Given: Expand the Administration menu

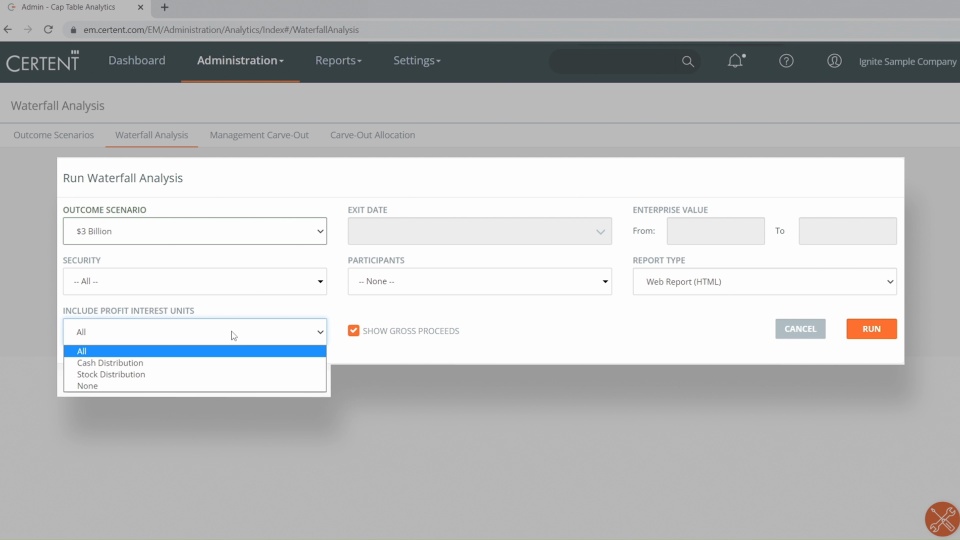Looking at the screenshot, I should [x=240, y=61].
